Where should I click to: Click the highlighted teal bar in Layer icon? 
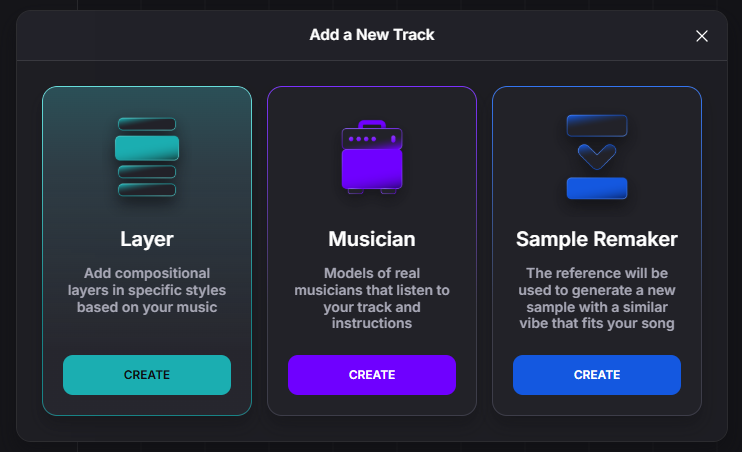(147, 149)
